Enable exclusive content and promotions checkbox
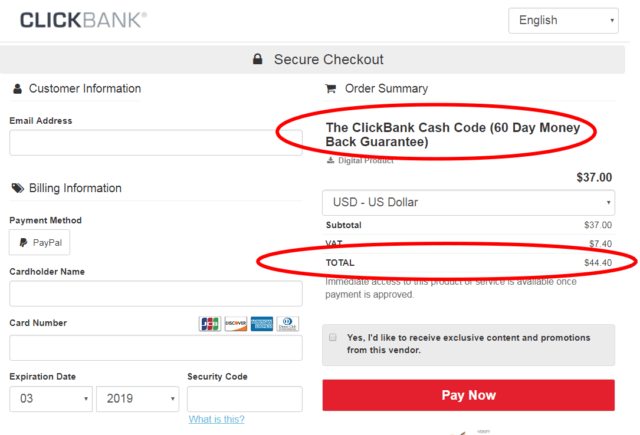The width and height of the screenshot is (640, 435). (333, 337)
